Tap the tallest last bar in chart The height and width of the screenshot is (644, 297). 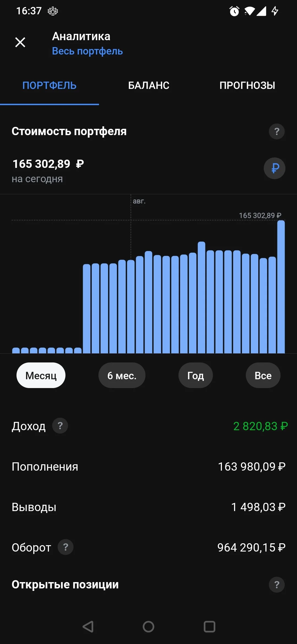pyautogui.click(x=281, y=287)
